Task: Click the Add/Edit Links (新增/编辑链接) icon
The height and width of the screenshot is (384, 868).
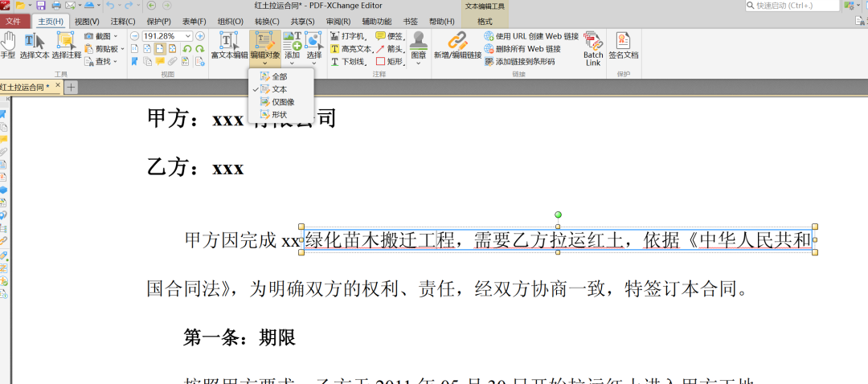Action: coord(457,45)
